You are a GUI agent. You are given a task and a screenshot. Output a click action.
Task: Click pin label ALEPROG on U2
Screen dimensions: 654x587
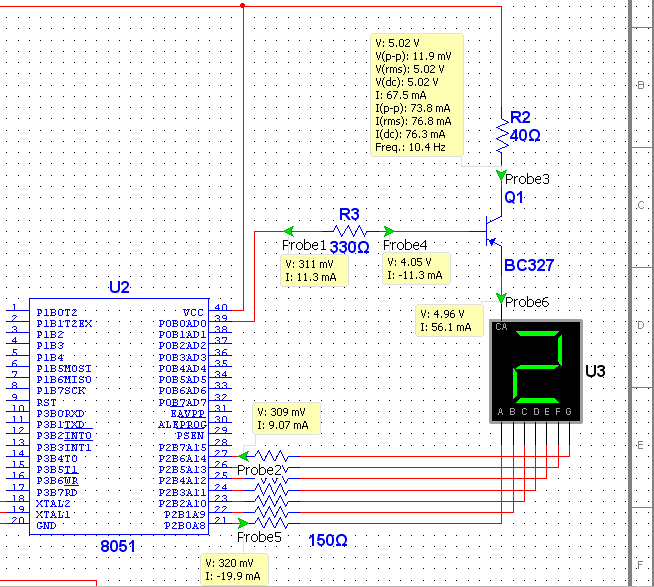[x=182, y=425]
